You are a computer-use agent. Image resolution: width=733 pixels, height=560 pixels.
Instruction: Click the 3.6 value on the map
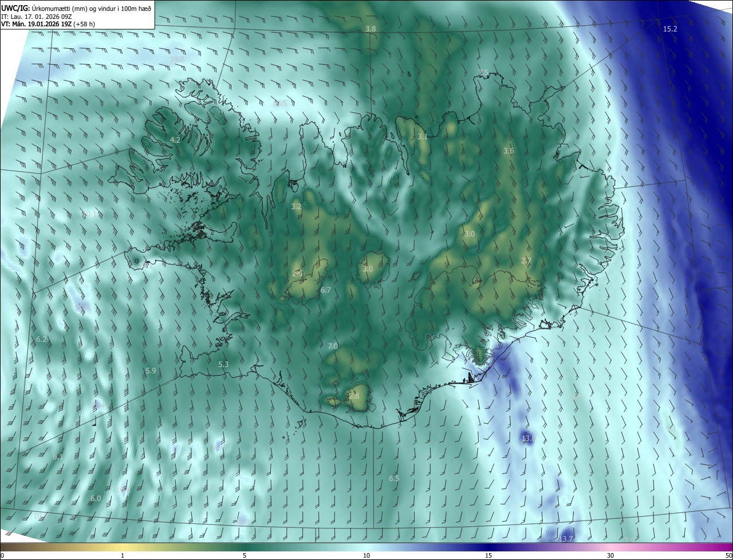[x=509, y=151]
